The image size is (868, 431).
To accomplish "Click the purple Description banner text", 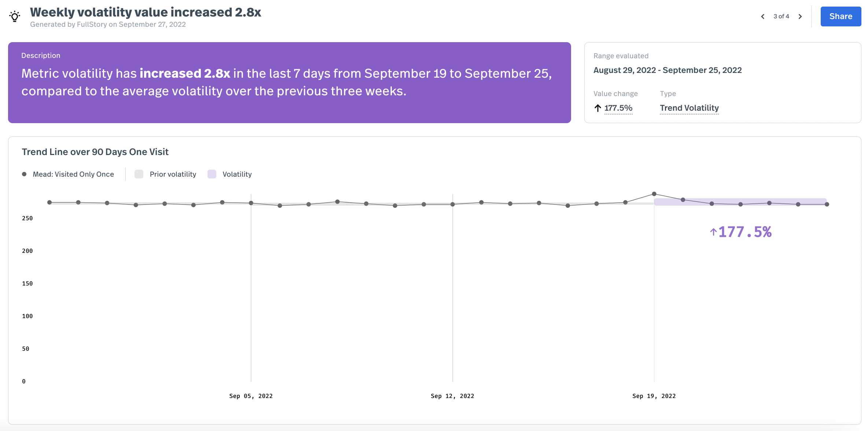I will [x=287, y=82].
